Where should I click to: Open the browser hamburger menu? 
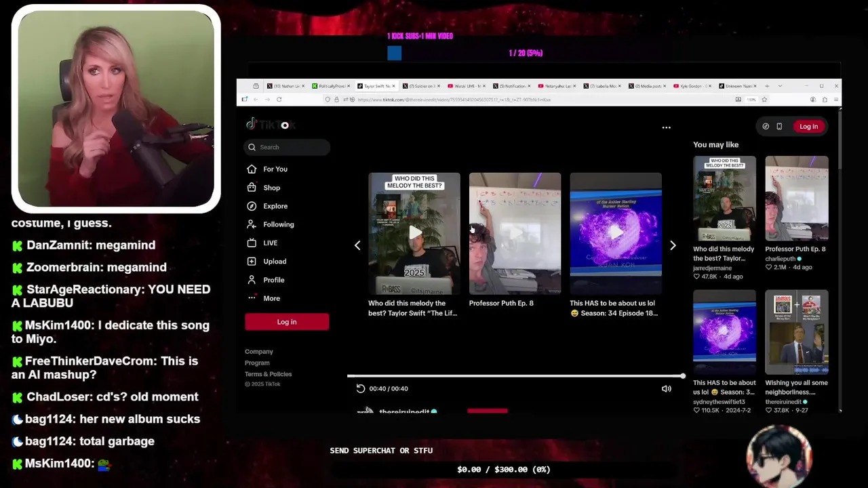point(835,100)
